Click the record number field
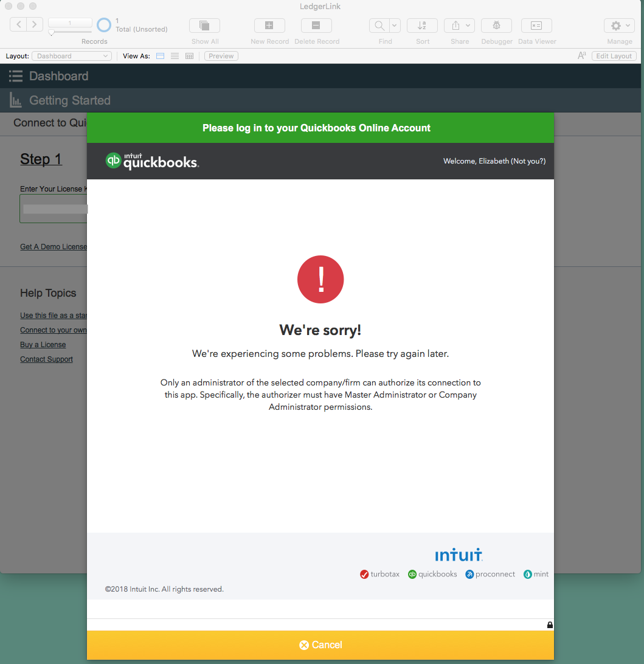The image size is (644, 664). click(x=70, y=23)
